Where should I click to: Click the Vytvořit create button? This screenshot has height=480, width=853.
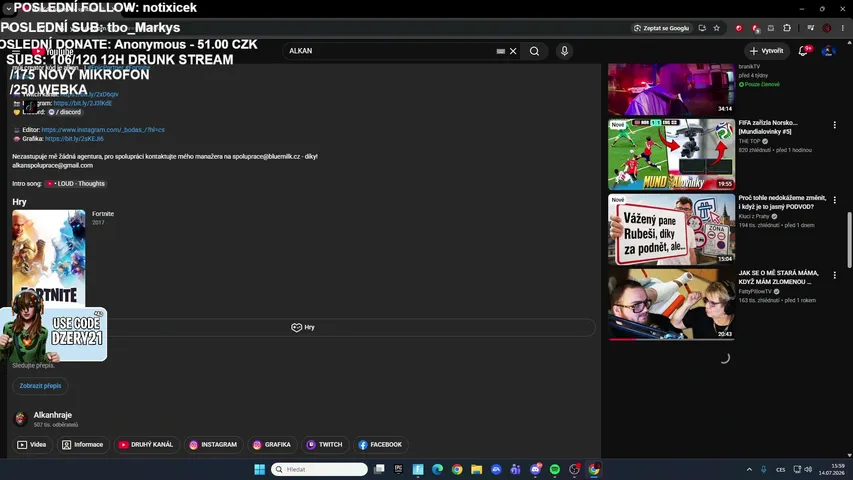pos(767,51)
